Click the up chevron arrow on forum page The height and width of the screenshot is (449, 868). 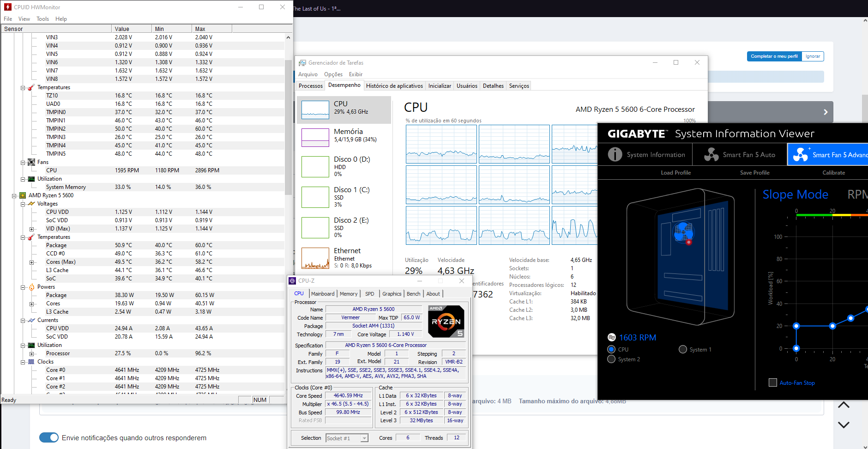tap(844, 405)
